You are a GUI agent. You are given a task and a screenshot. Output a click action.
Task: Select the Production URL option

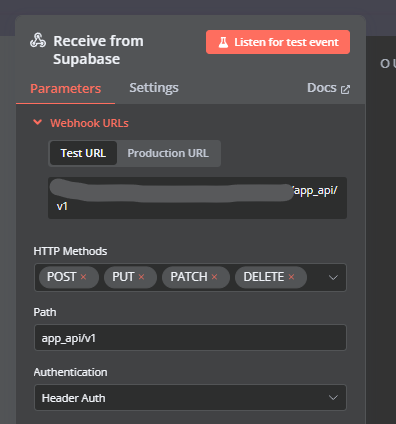(x=168, y=153)
